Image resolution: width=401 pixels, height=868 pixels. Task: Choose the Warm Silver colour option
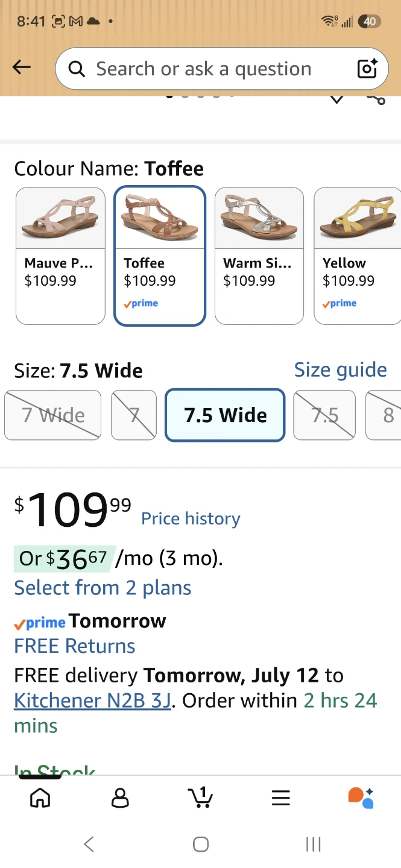(x=259, y=256)
